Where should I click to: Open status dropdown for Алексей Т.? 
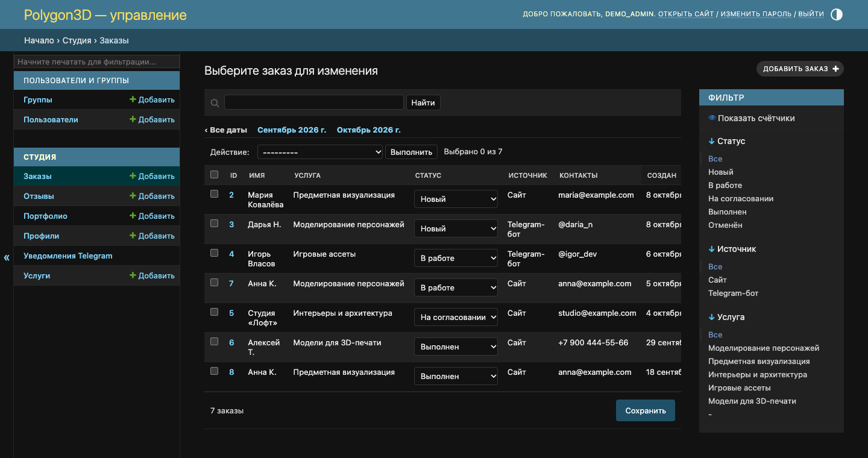click(x=456, y=347)
